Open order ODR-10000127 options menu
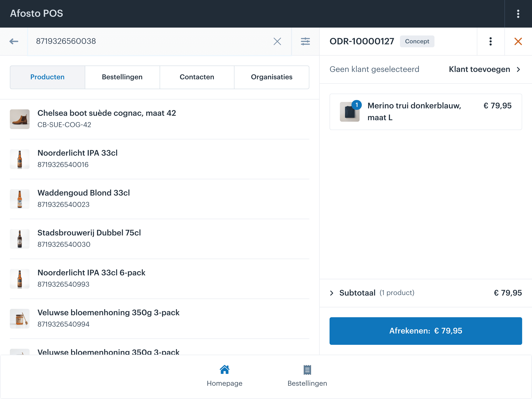The image size is (532, 399). [x=491, y=41]
